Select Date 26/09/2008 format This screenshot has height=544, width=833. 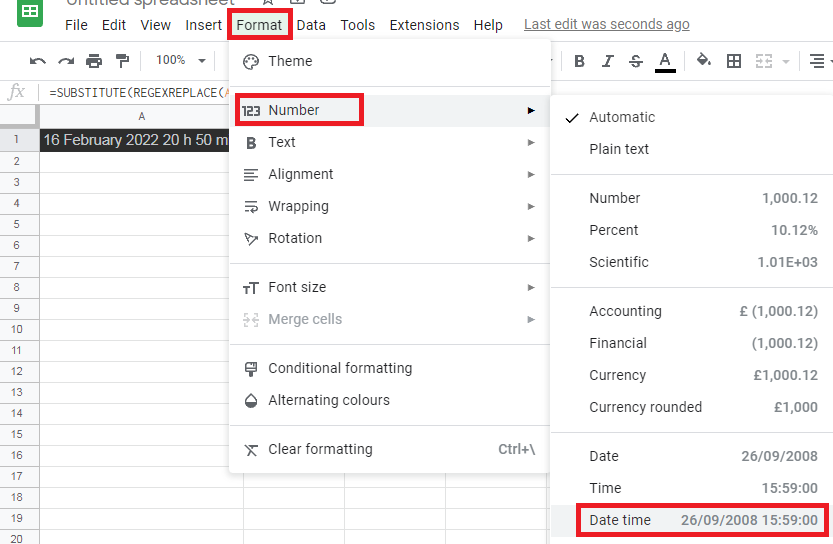(x=692, y=456)
